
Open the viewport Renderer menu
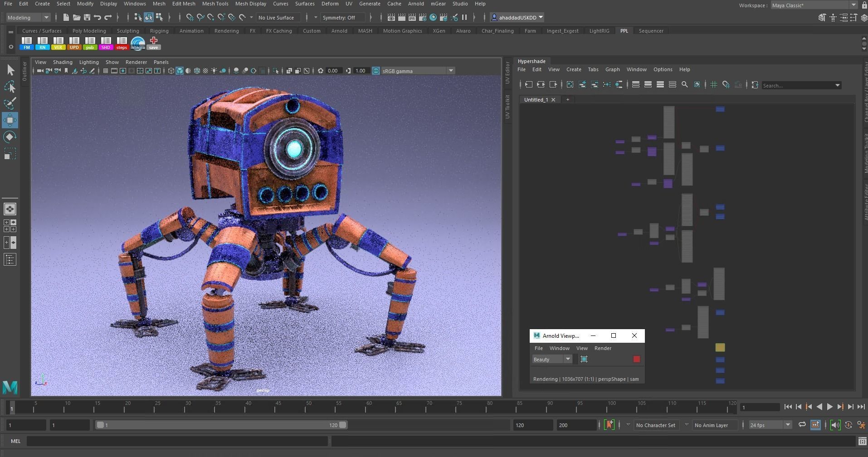pyautogui.click(x=136, y=62)
